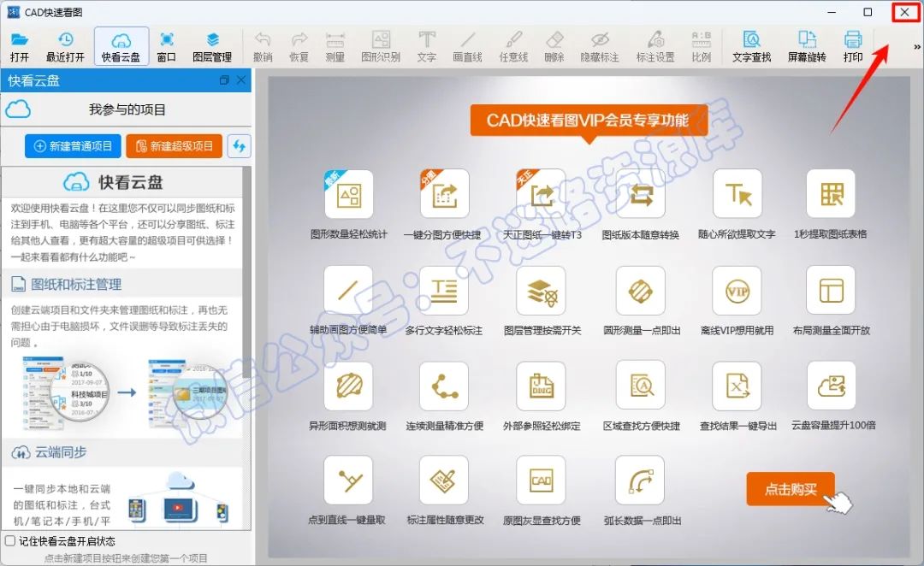Click the 圆形测量一点即出 feature icon
Image resolution: width=924 pixels, height=566 pixels.
pyautogui.click(x=641, y=291)
